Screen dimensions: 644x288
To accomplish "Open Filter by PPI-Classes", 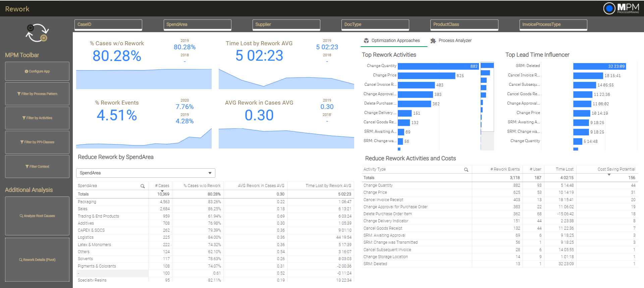I will 37,142.
